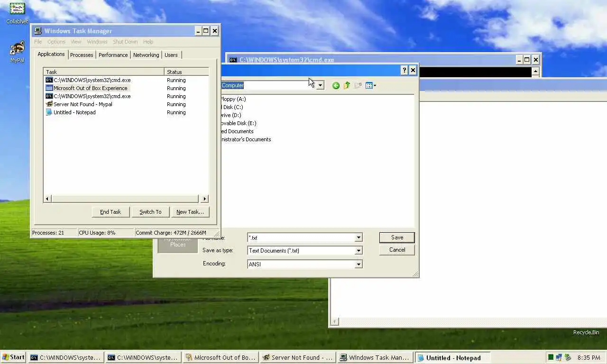This screenshot has height=364, width=607.
Task: Select the Administrator's Documents entry
Action: click(246, 139)
